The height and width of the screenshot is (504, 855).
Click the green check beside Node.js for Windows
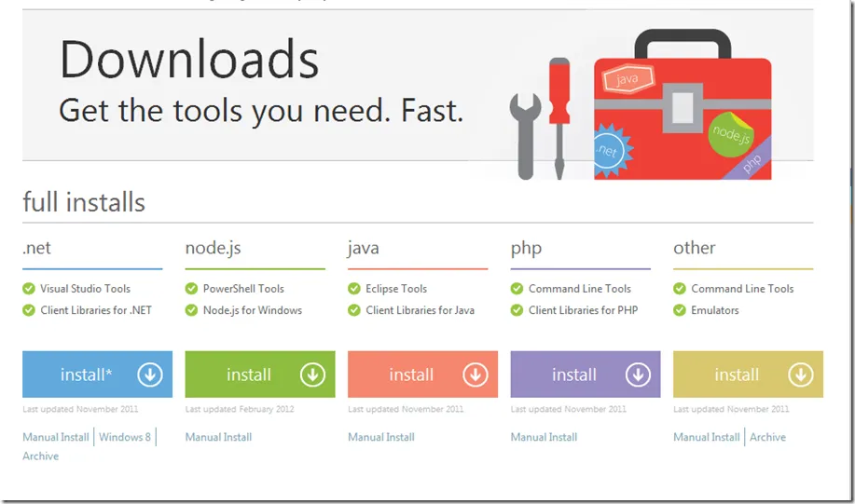191,310
